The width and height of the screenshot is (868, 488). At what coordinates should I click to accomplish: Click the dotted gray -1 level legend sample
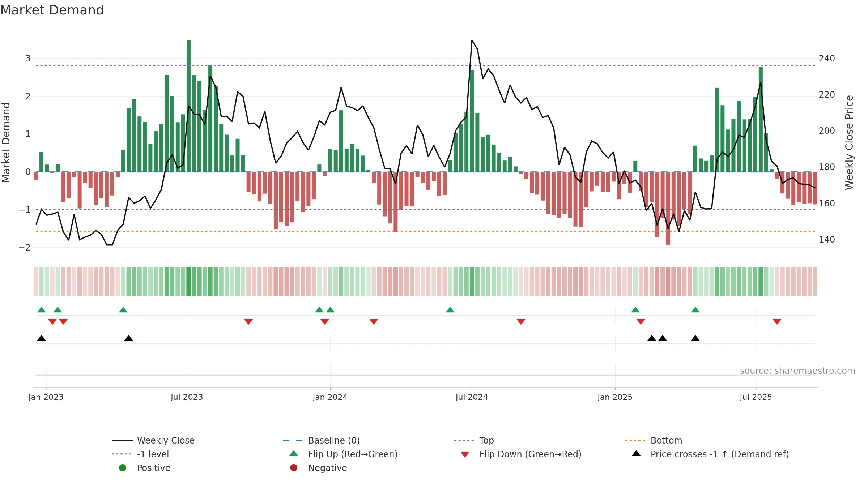click(122, 454)
